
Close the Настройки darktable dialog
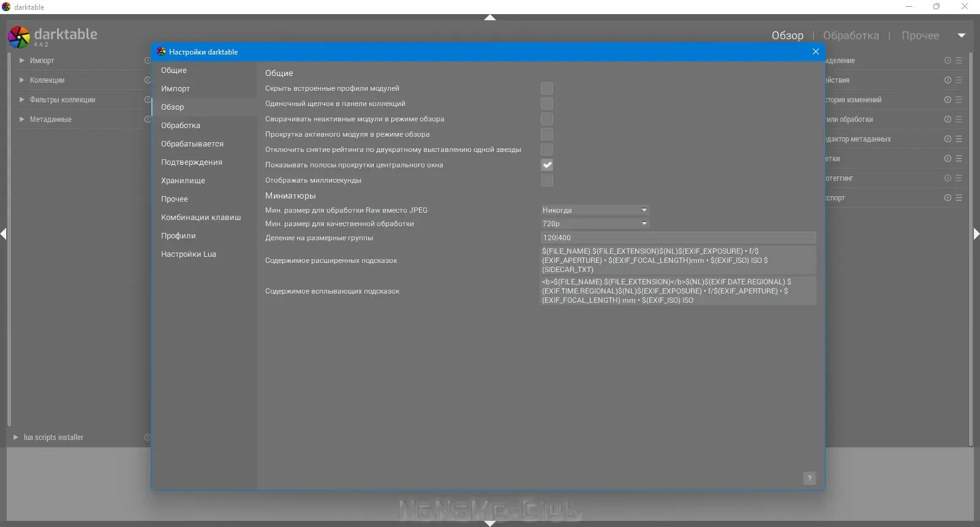pyautogui.click(x=816, y=51)
